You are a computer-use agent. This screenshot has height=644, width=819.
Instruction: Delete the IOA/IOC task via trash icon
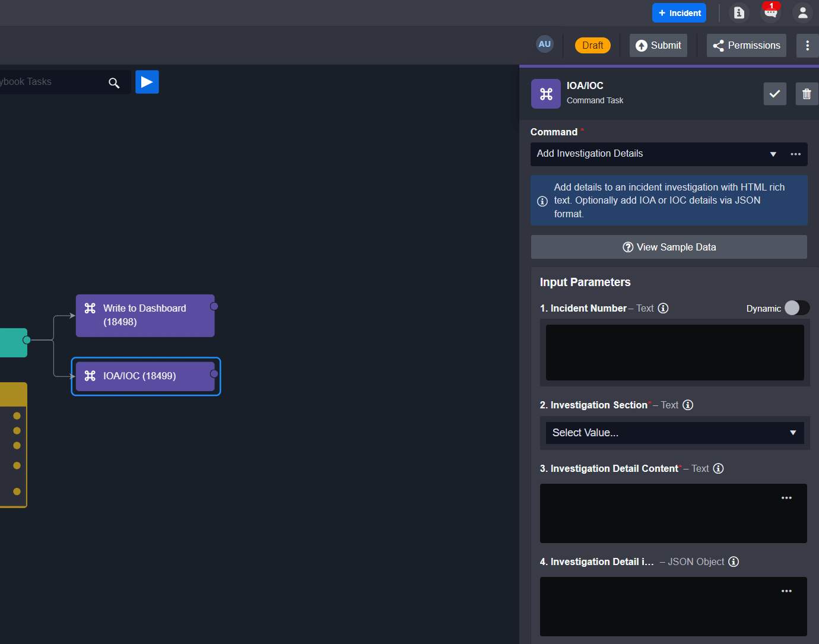[x=806, y=94]
